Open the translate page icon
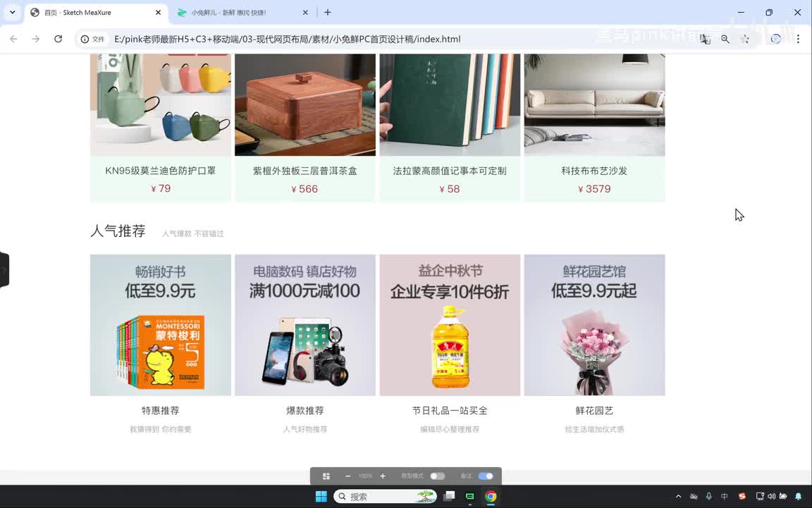Image resolution: width=812 pixels, height=508 pixels. (x=705, y=39)
